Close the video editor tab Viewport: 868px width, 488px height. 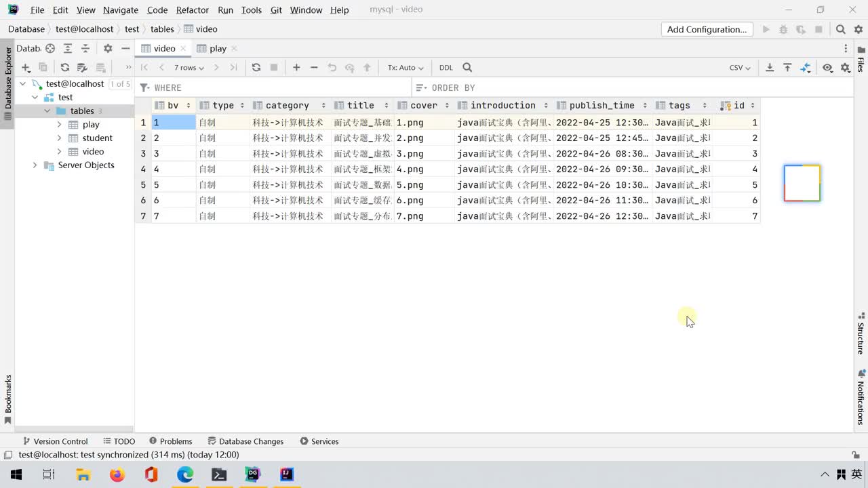pyautogui.click(x=183, y=48)
